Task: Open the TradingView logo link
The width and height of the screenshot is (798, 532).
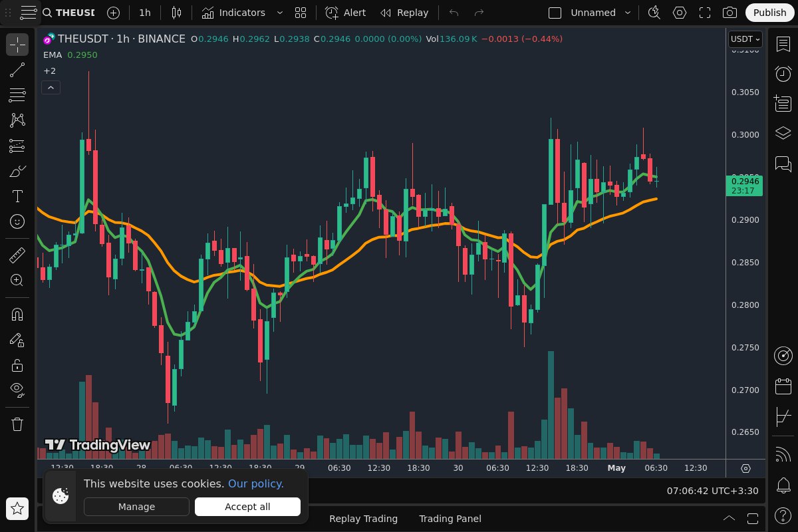Action: [97, 445]
